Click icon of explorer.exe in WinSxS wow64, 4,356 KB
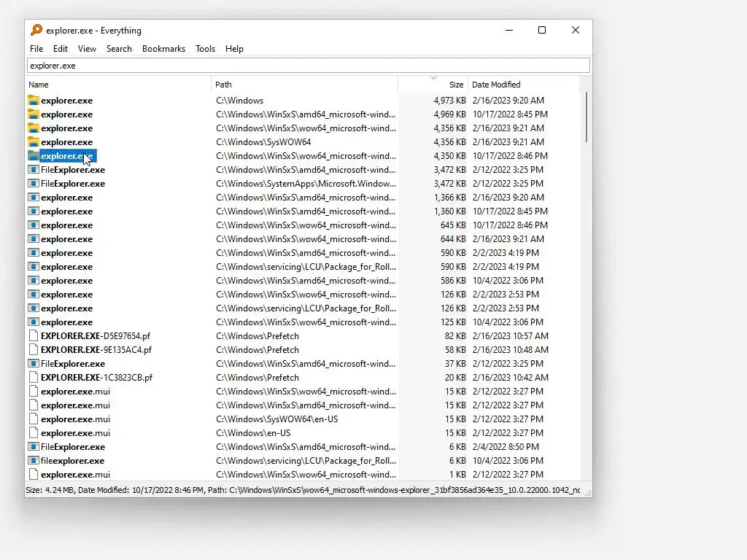 coord(34,128)
